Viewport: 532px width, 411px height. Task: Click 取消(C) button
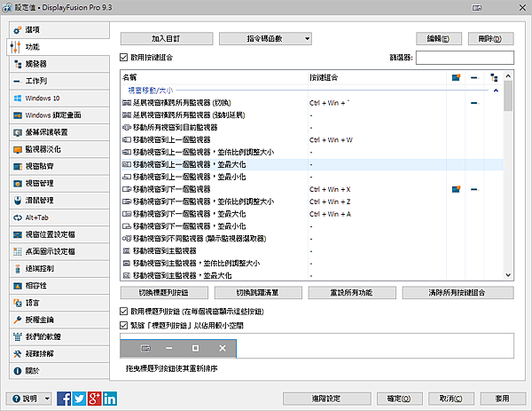click(451, 399)
